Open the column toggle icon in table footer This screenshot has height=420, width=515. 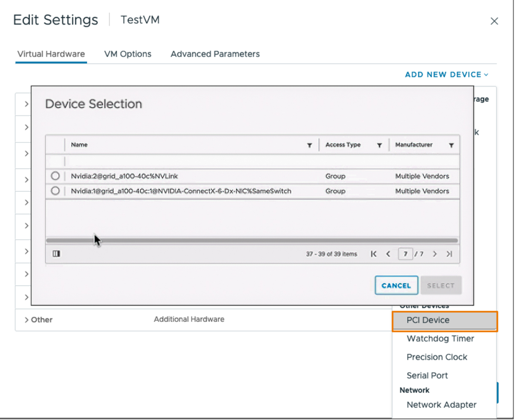[56, 254]
